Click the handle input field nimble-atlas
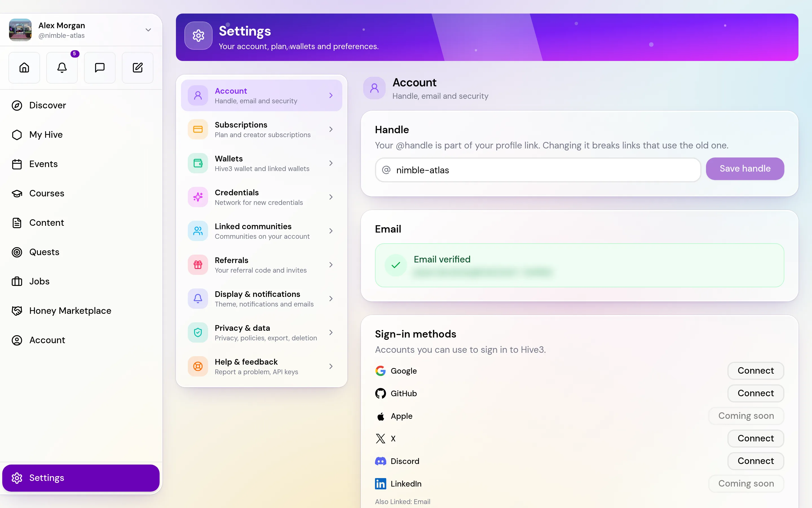The width and height of the screenshot is (812, 508). pos(538,170)
